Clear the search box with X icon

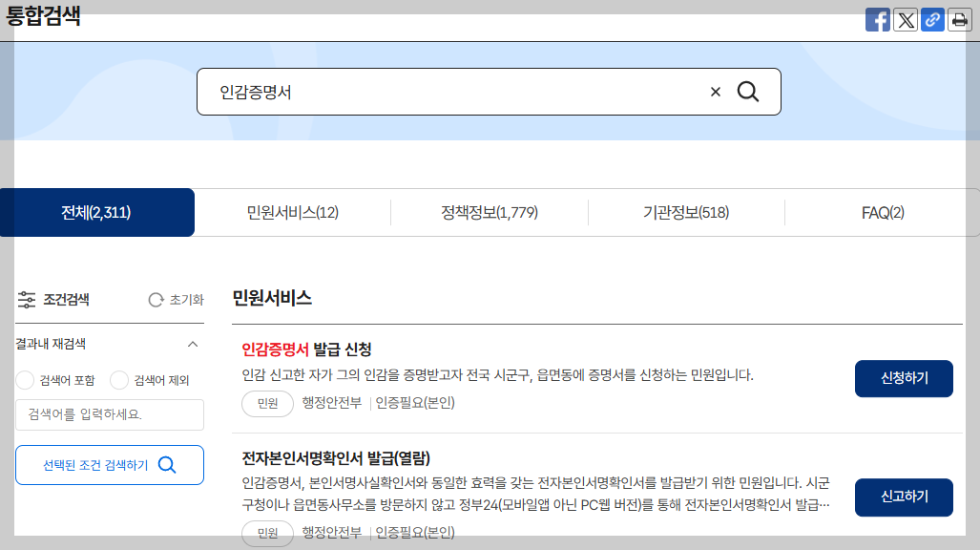pyautogui.click(x=716, y=92)
